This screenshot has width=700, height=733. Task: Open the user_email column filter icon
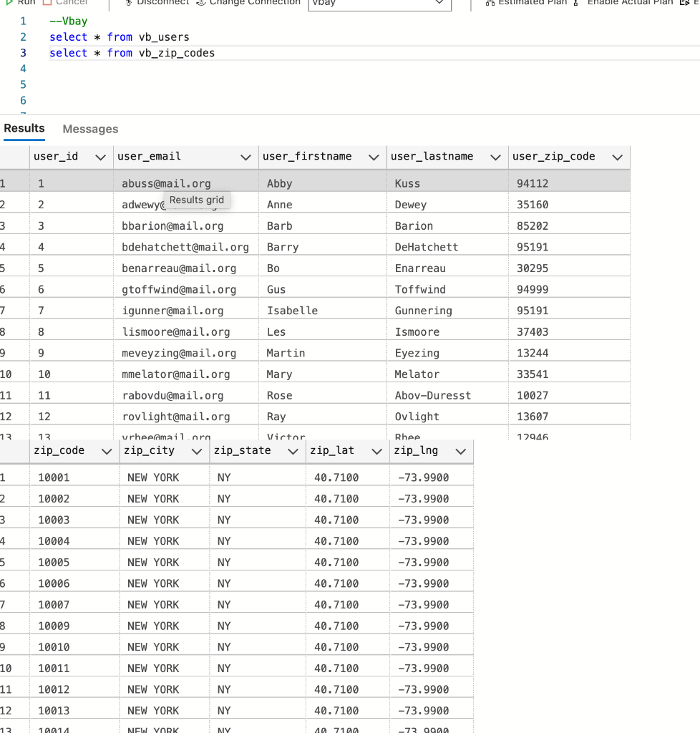click(246, 157)
